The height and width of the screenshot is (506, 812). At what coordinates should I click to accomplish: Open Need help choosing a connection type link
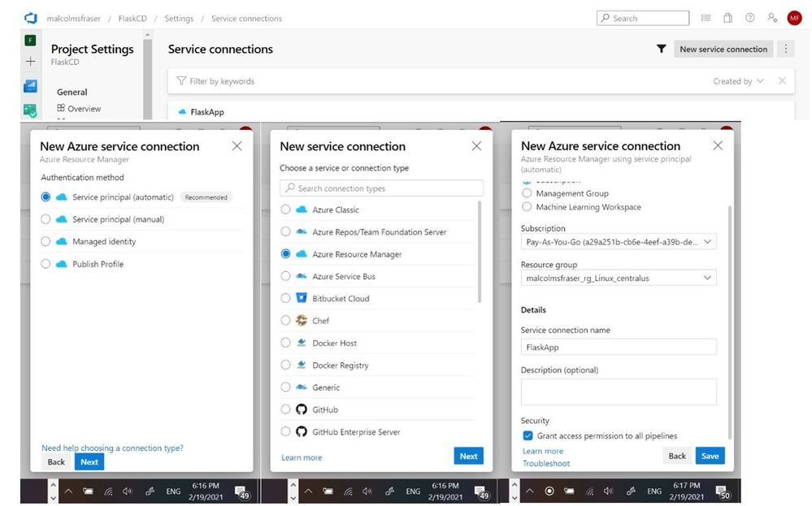(x=112, y=448)
